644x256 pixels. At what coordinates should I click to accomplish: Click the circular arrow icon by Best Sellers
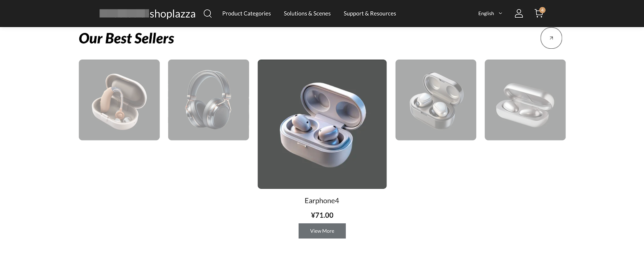tap(551, 38)
